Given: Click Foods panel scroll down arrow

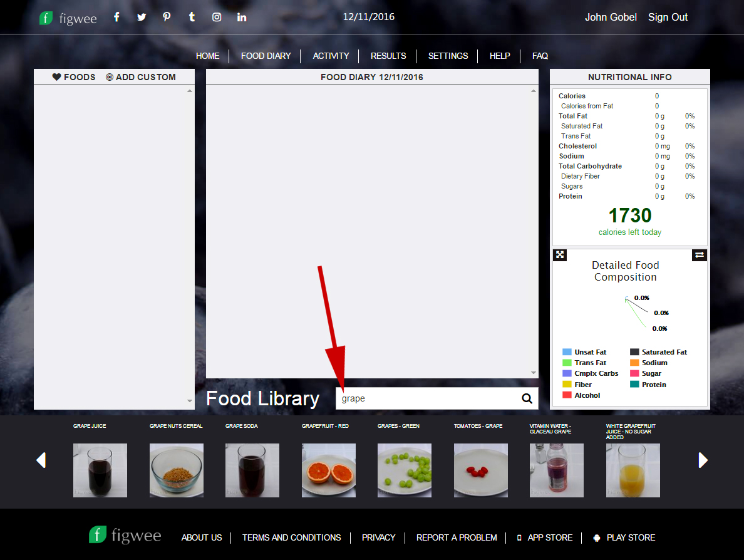Looking at the screenshot, I should click(x=190, y=401).
